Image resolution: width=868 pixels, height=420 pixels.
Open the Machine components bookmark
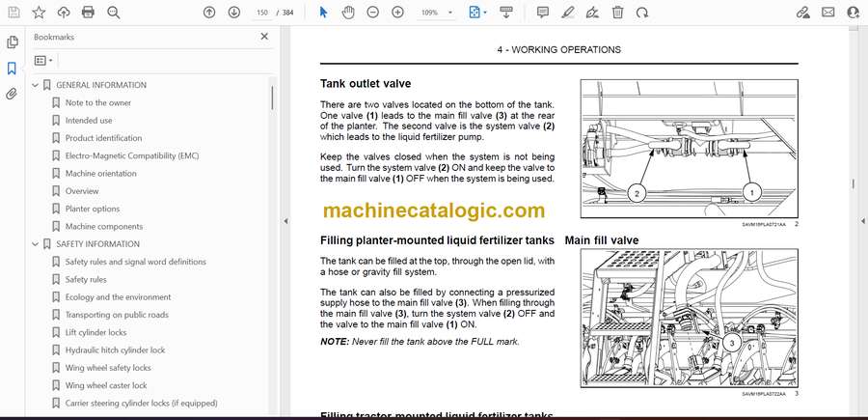coord(104,227)
